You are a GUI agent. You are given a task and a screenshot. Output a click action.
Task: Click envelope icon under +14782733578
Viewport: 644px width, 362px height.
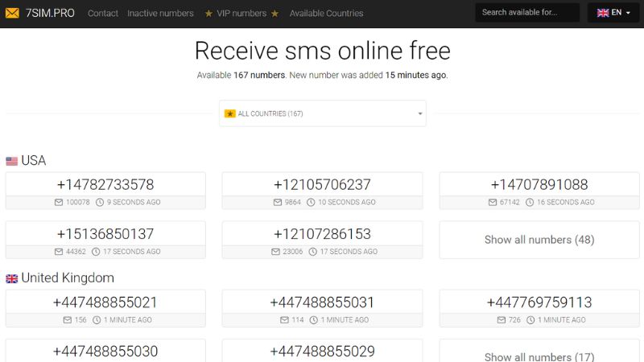click(58, 203)
